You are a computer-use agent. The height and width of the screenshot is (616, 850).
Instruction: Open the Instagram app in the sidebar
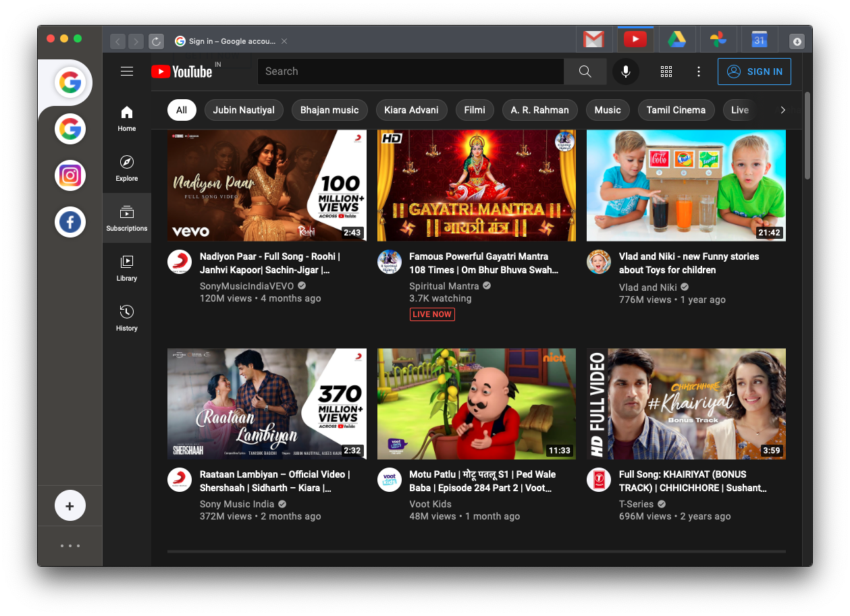click(70, 176)
